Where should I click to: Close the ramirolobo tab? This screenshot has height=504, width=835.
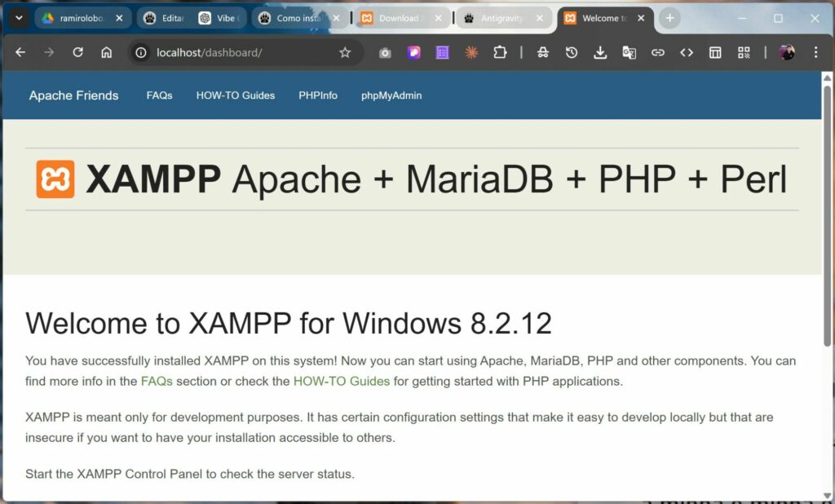pyautogui.click(x=119, y=18)
